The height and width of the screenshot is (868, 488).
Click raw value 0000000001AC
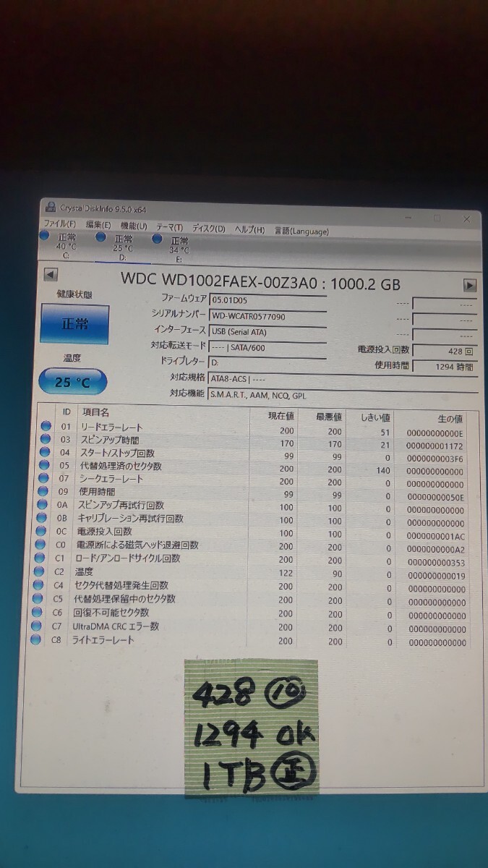[437, 536]
